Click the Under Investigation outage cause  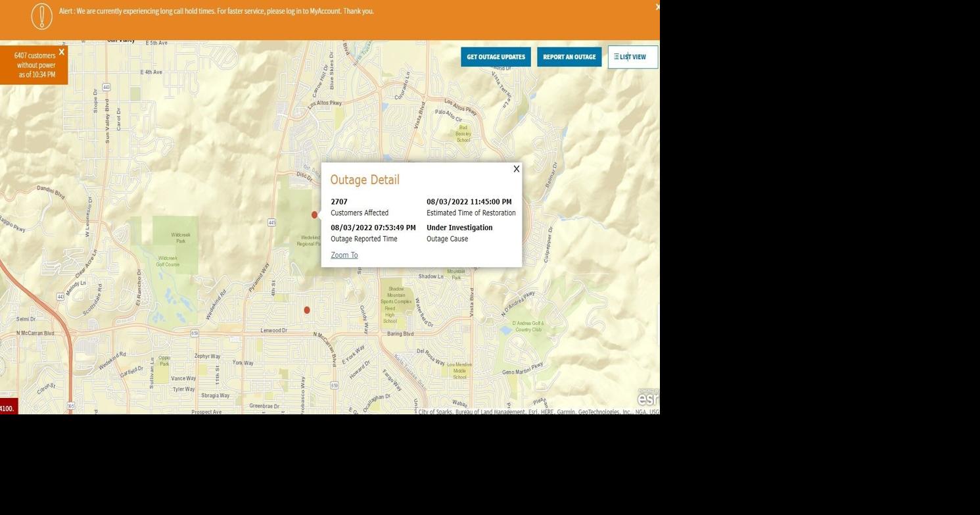[x=459, y=228]
